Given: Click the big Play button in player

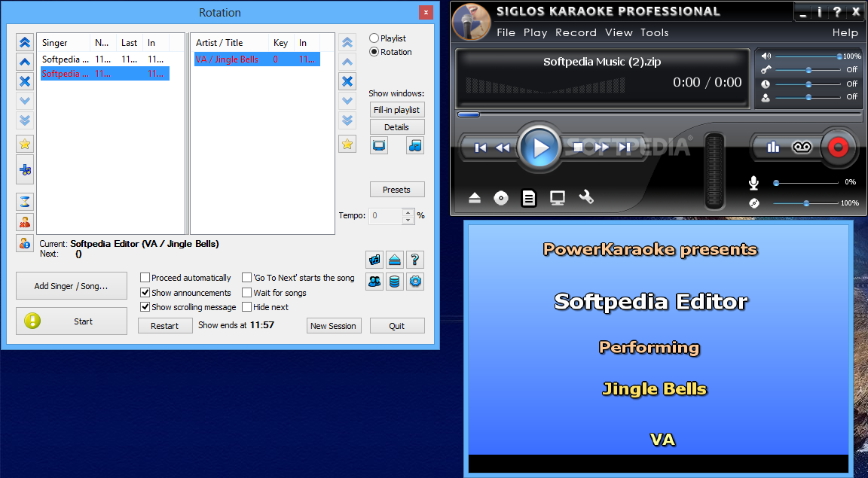Looking at the screenshot, I should coord(540,147).
